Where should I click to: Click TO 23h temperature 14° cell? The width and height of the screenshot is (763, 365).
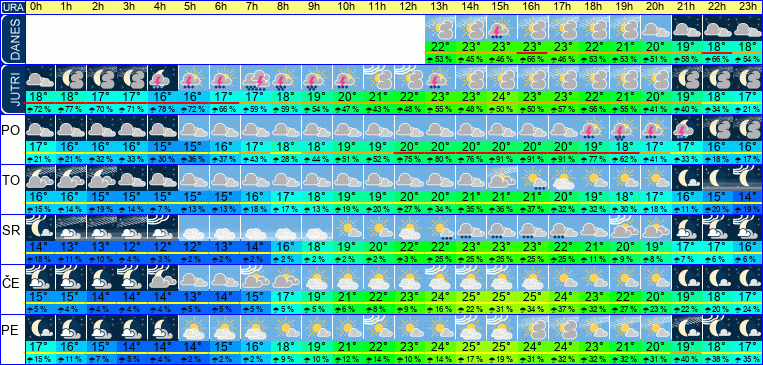point(747,197)
